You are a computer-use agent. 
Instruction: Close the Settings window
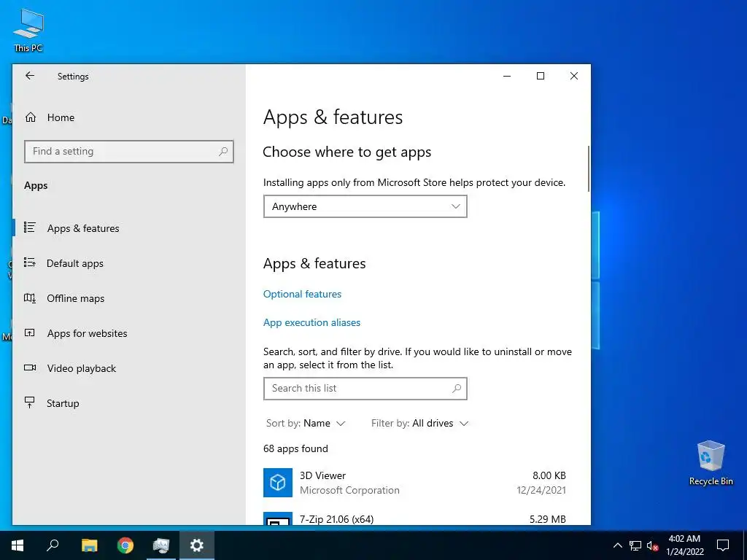[x=574, y=76]
